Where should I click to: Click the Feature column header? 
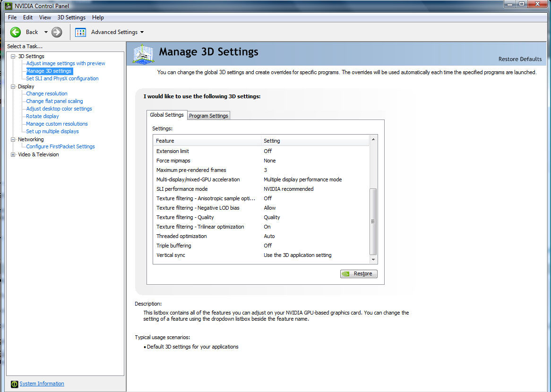(x=207, y=141)
